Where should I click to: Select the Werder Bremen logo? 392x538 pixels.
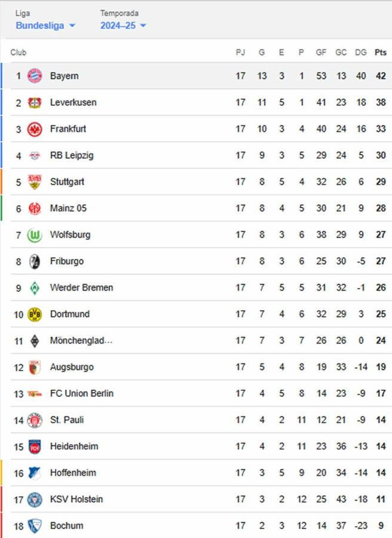[x=34, y=288]
